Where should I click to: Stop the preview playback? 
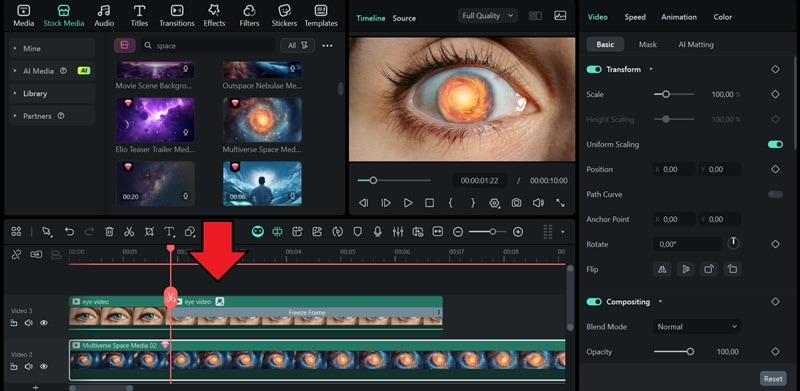[x=430, y=203]
